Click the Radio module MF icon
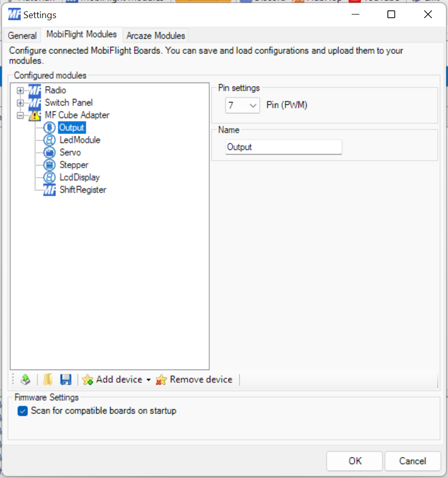The width and height of the screenshot is (448, 478). click(35, 91)
